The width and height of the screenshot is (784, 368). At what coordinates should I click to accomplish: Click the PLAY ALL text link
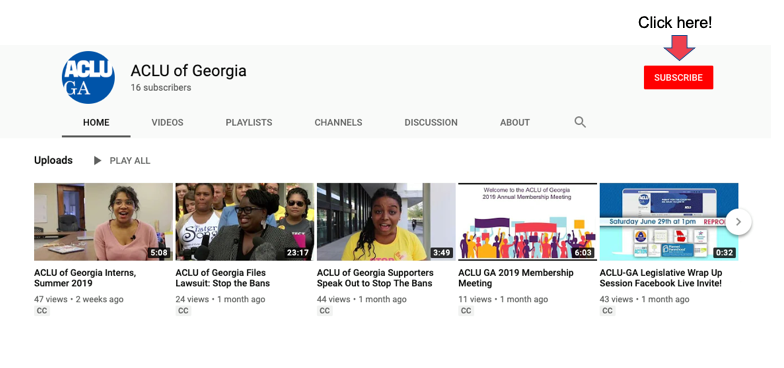[x=130, y=161]
